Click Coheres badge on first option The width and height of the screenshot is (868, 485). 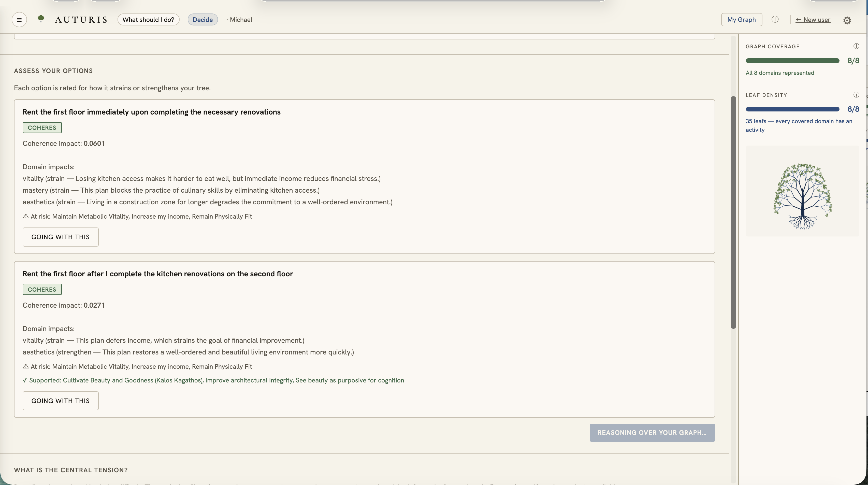coord(42,128)
